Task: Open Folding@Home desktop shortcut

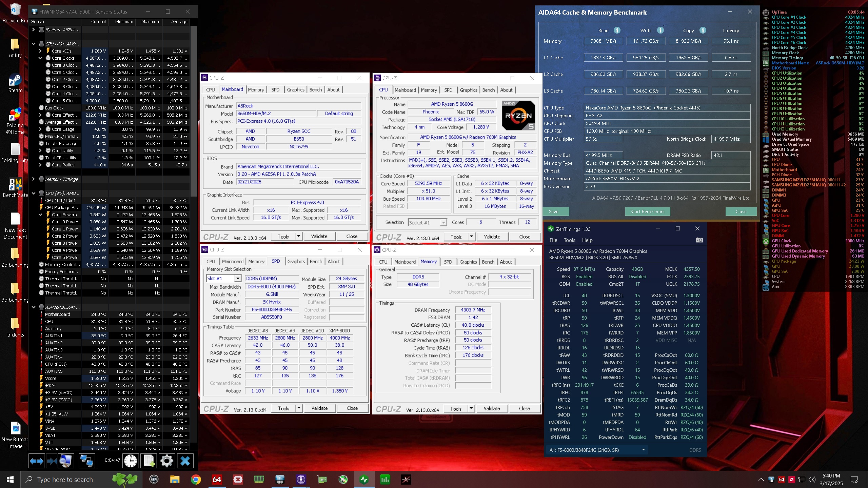Action: [x=15, y=121]
